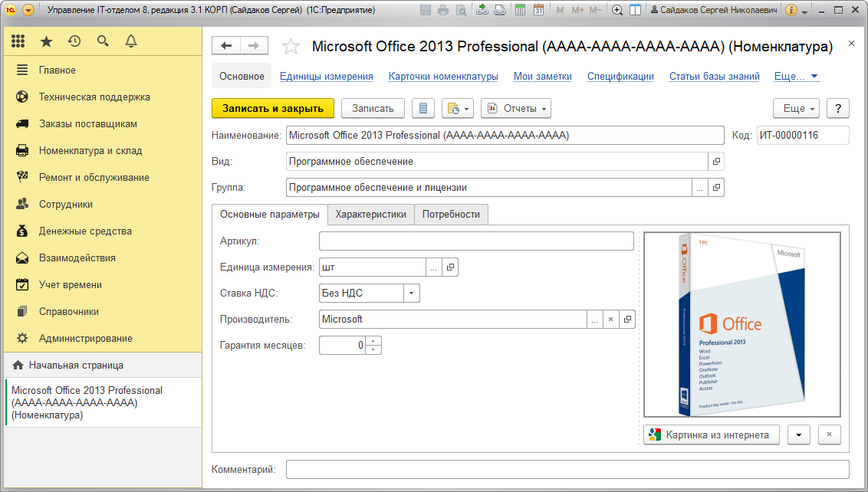Open notifications bell icon

[x=131, y=41]
